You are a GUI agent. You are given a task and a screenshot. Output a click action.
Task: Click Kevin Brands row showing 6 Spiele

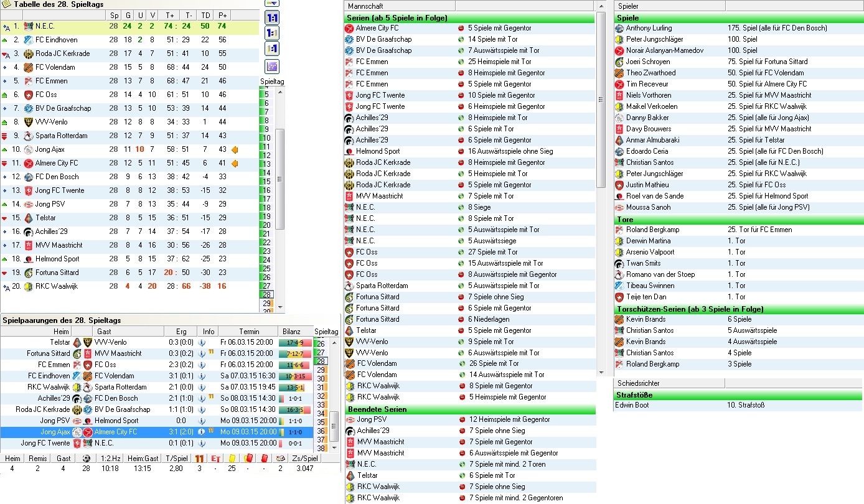739,319
